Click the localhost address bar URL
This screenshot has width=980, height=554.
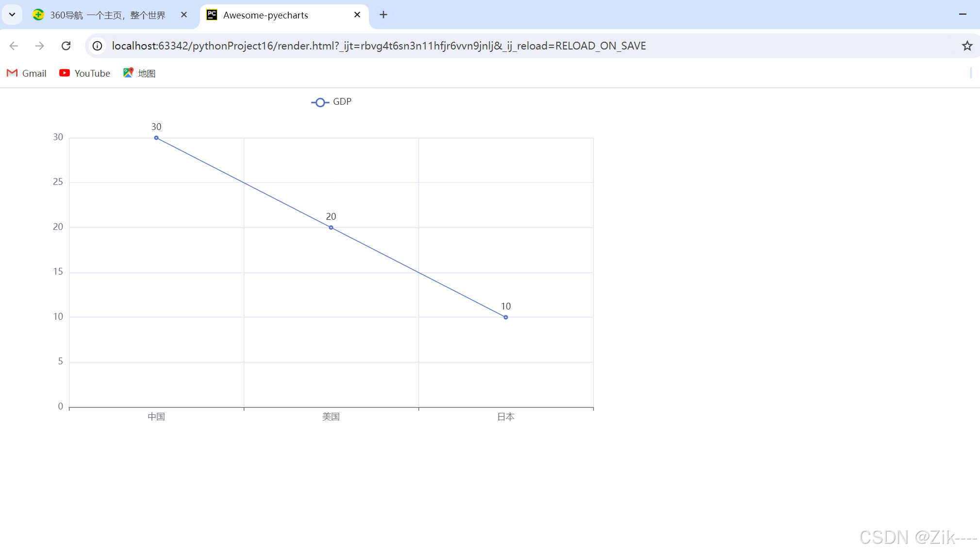[379, 46]
